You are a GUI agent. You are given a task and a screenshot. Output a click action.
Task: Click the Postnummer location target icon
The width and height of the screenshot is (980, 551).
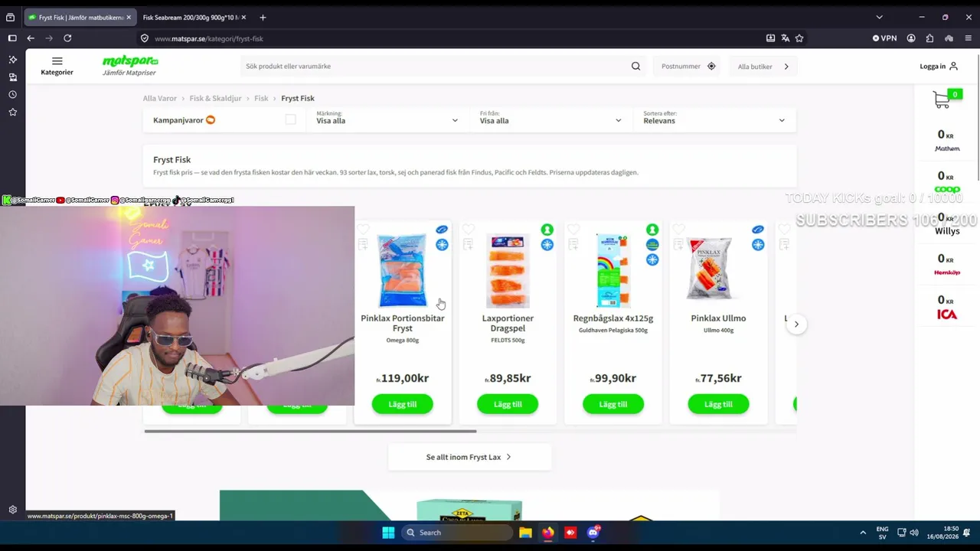[x=711, y=67]
